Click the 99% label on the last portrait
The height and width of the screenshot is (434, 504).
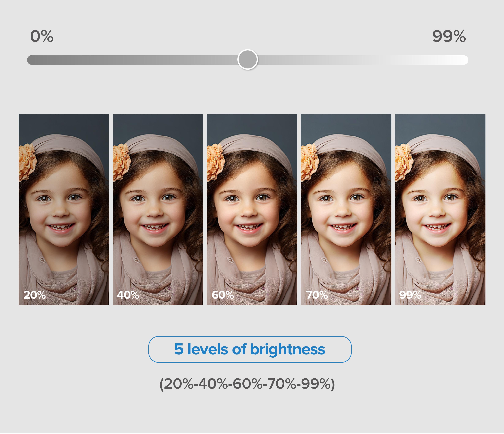410,295
